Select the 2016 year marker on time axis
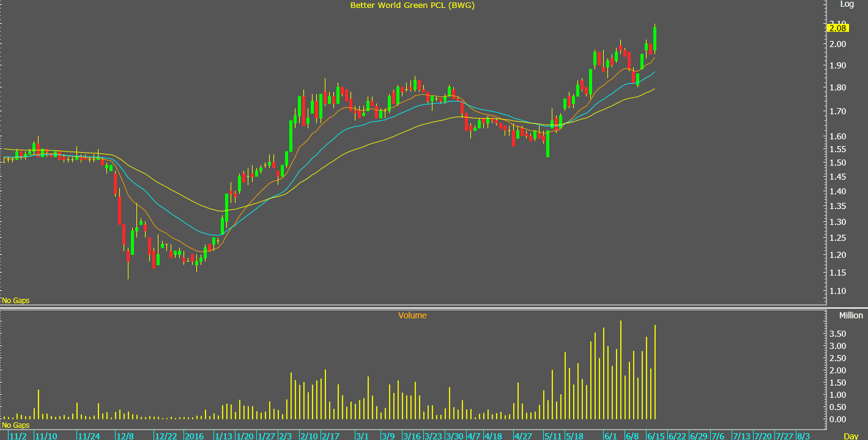The width and height of the screenshot is (868, 440). tap(194, 436)
